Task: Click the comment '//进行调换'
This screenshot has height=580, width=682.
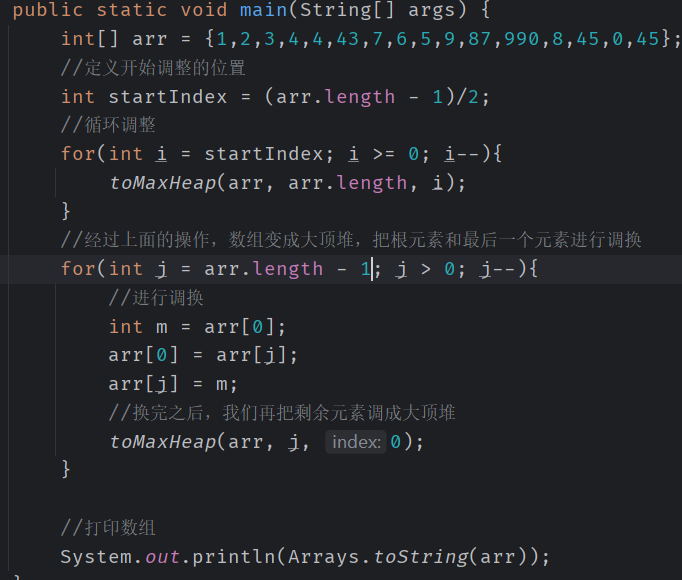Action: (156, 298)
